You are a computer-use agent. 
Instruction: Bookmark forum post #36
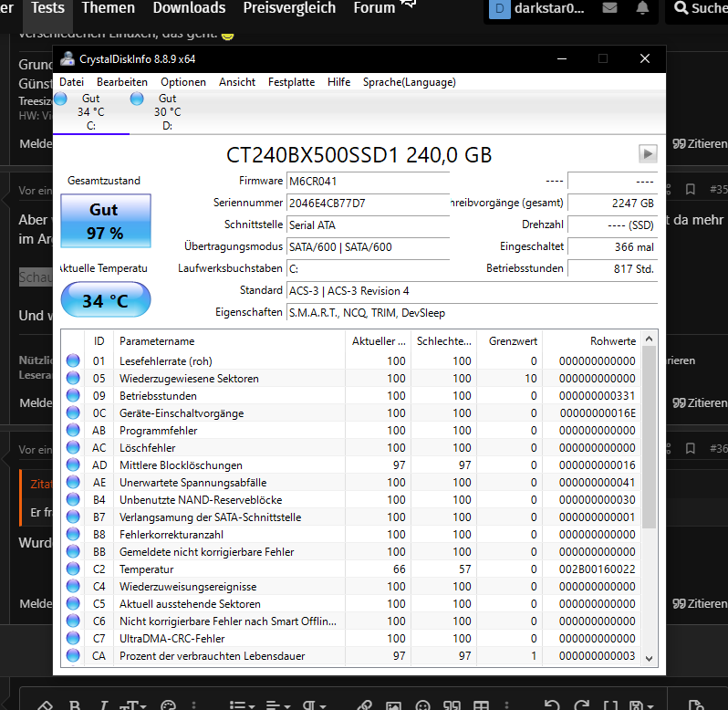691,449
